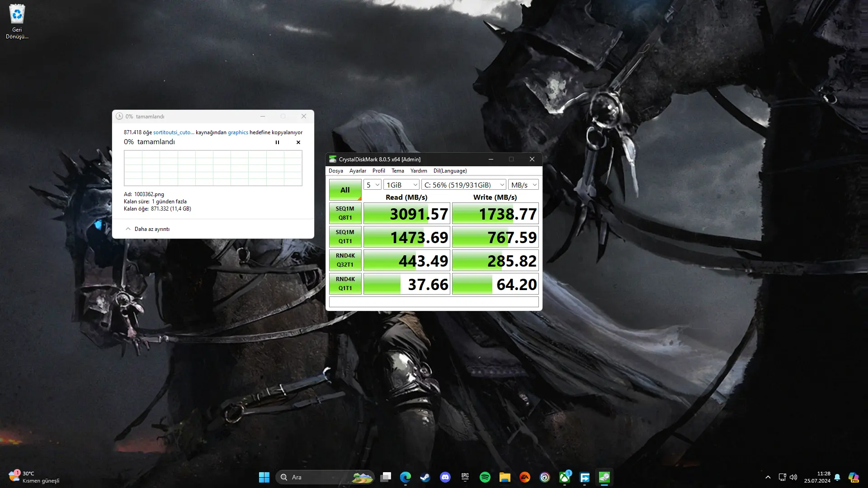
Task: Click the search highlights landscape icon
Action: click(x=362, y=477)
